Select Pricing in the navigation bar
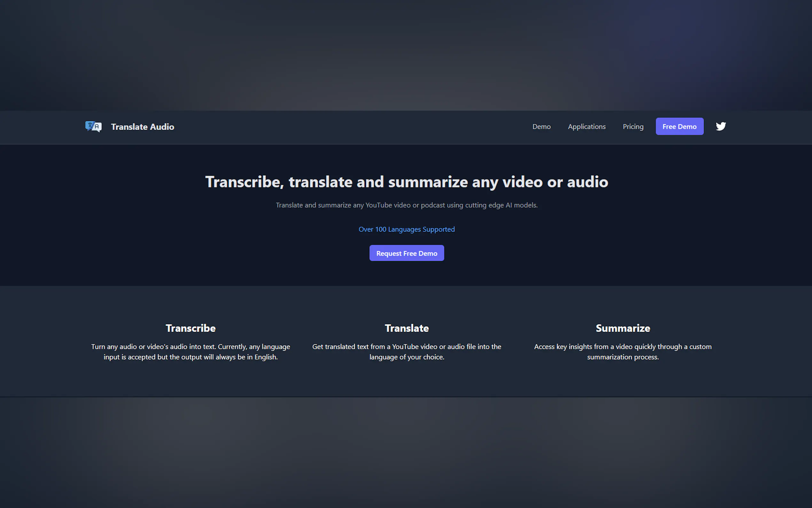 633,127
